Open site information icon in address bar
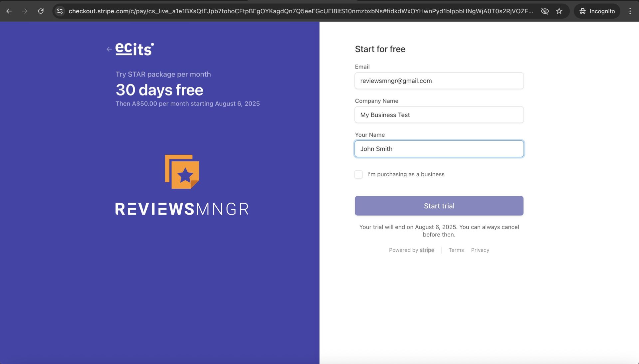The height and width of the screenshot is (364, 639). tap(60, 11)
